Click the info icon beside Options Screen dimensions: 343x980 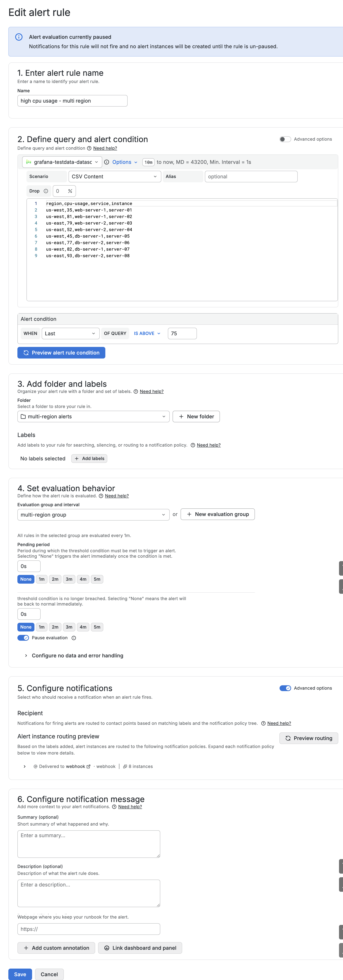coord(107,162)
